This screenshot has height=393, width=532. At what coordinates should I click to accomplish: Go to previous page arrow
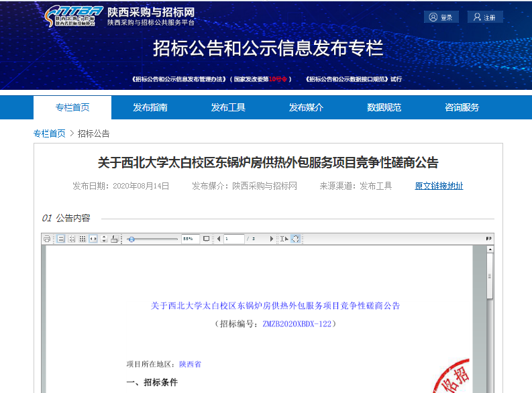[218, 239]
